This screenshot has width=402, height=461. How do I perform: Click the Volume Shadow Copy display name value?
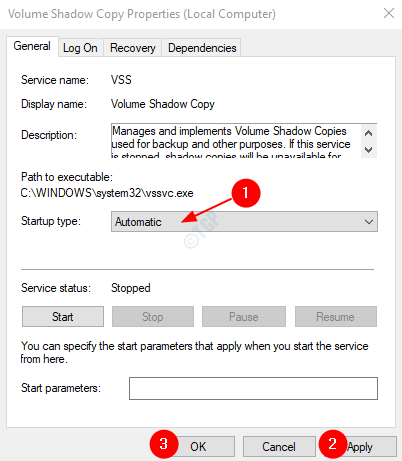tap(163, 104)
